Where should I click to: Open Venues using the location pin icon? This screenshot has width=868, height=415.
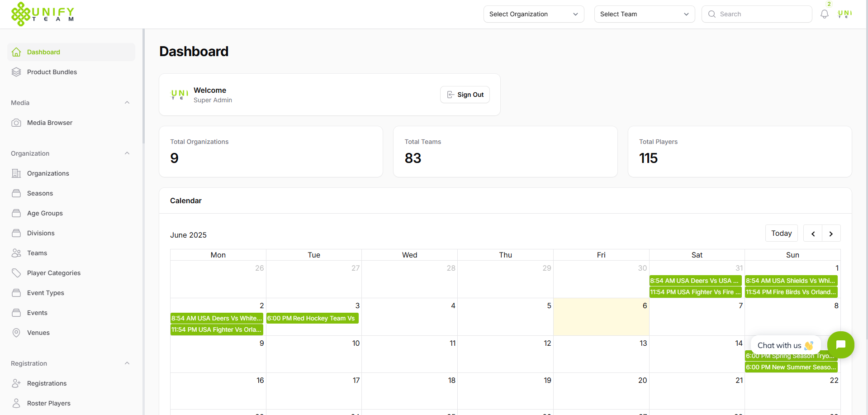pyautogui.click(x=16, y=333)
